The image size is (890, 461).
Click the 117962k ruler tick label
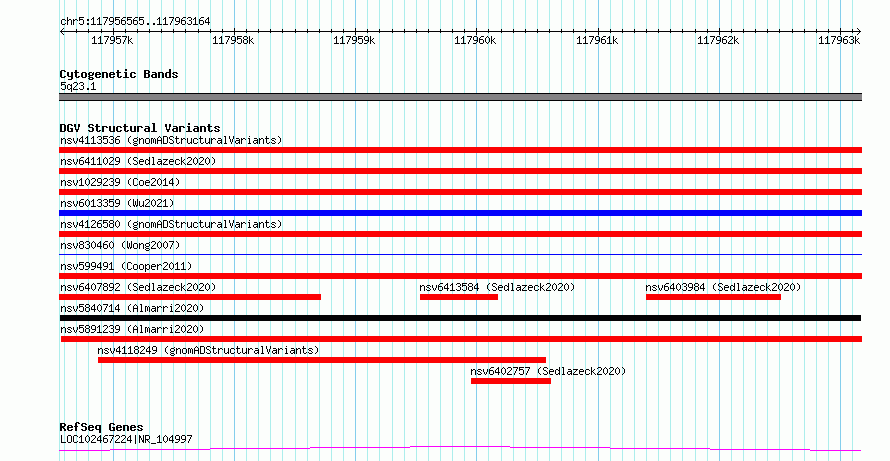pos(718,40)
